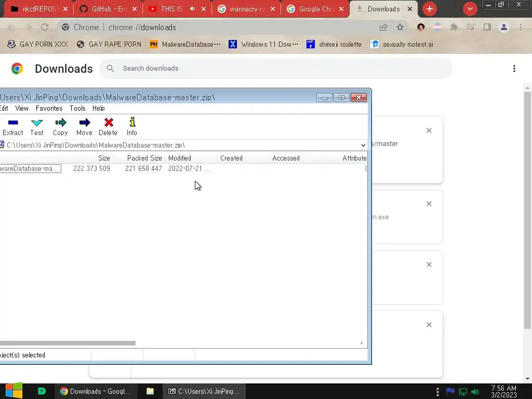The height and width of the screenshot is (399, 532).
Task: Open the taskbar clock 7:56 AM
Action: pyautogui.click(x=504, y=392)
